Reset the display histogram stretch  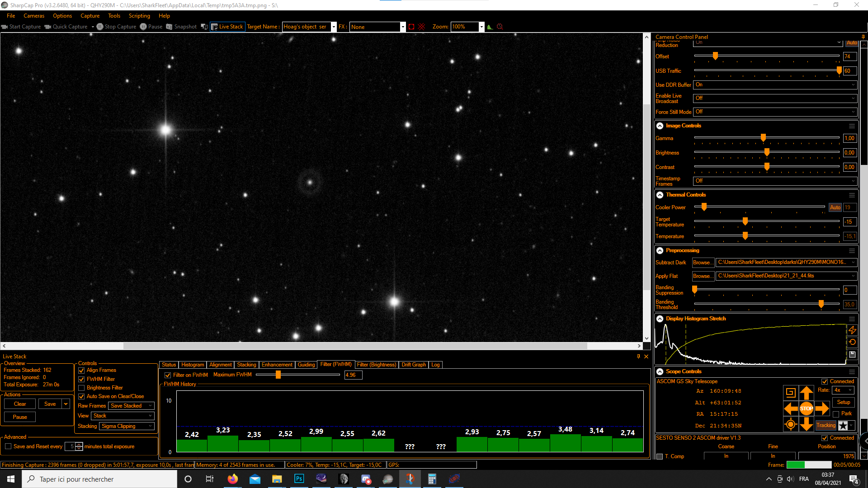coord(852,342)
